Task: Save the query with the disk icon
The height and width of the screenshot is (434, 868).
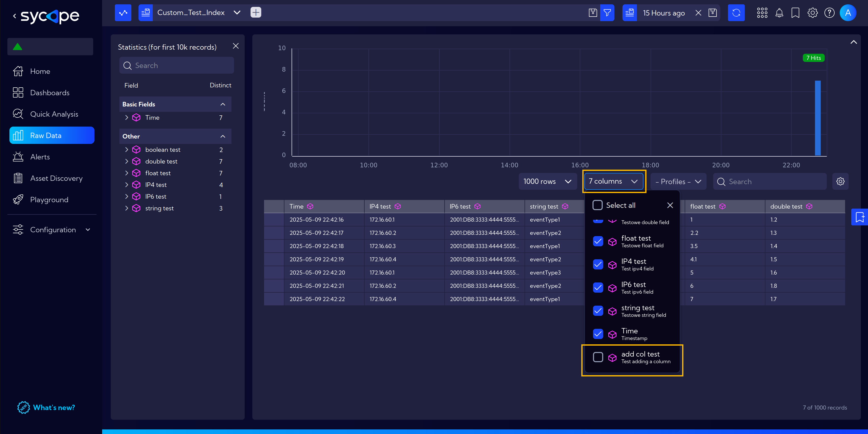Action: [x=593, y=13]
